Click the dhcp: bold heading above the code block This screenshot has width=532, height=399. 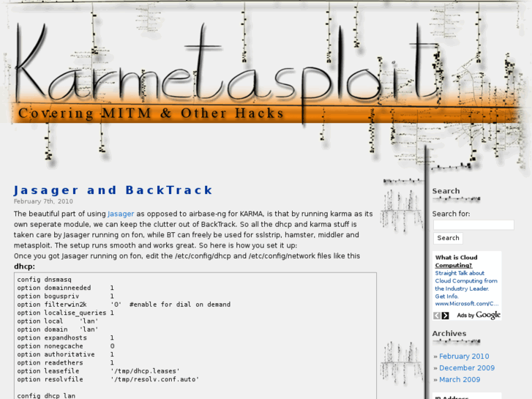(x=24, y=266)
